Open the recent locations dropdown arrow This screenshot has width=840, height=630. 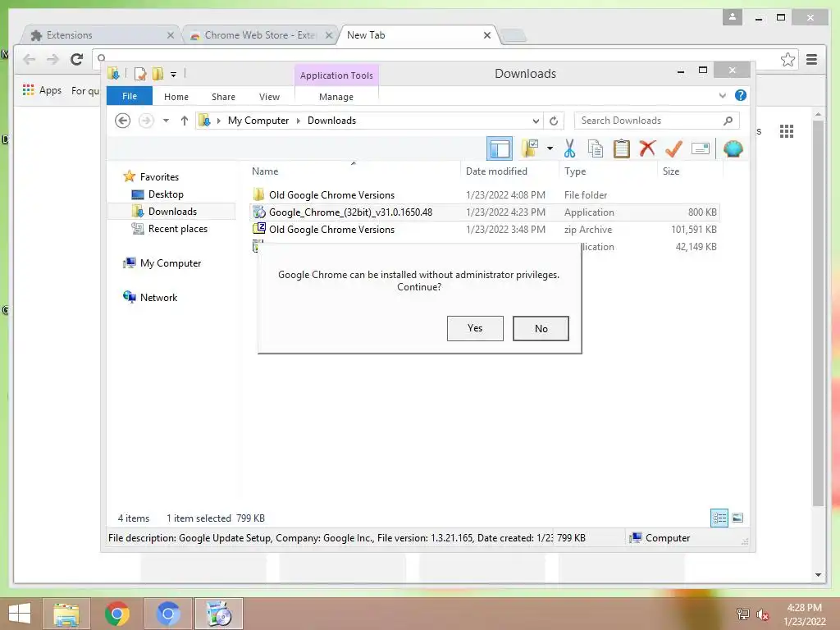[166, 121]
